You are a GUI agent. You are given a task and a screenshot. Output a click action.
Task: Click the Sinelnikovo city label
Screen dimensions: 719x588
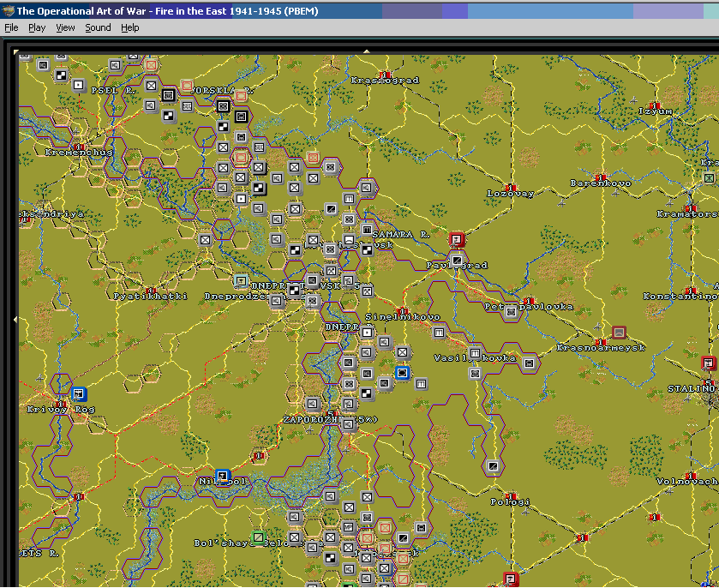click(x=403, y=317)
